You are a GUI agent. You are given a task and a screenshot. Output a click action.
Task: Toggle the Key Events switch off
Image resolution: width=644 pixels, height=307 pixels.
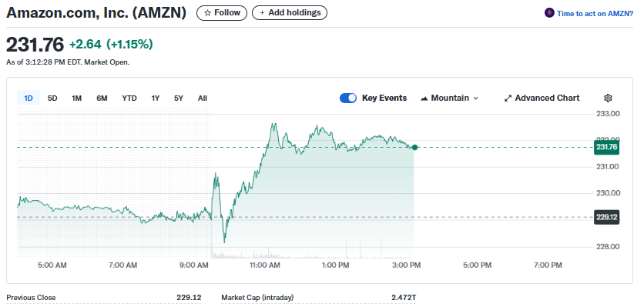[x=348, y=98]
